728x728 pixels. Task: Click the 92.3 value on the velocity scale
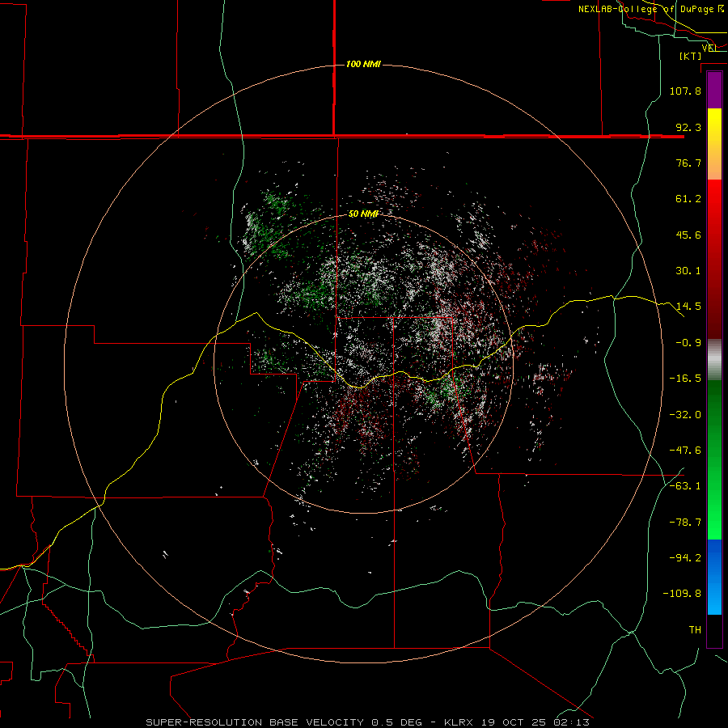click(x=688, y=127)
